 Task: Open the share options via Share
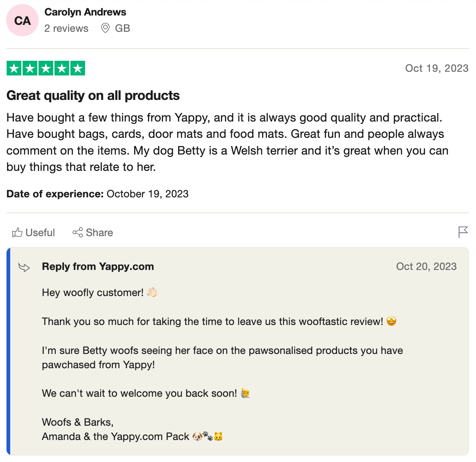(x=93, y=232)
